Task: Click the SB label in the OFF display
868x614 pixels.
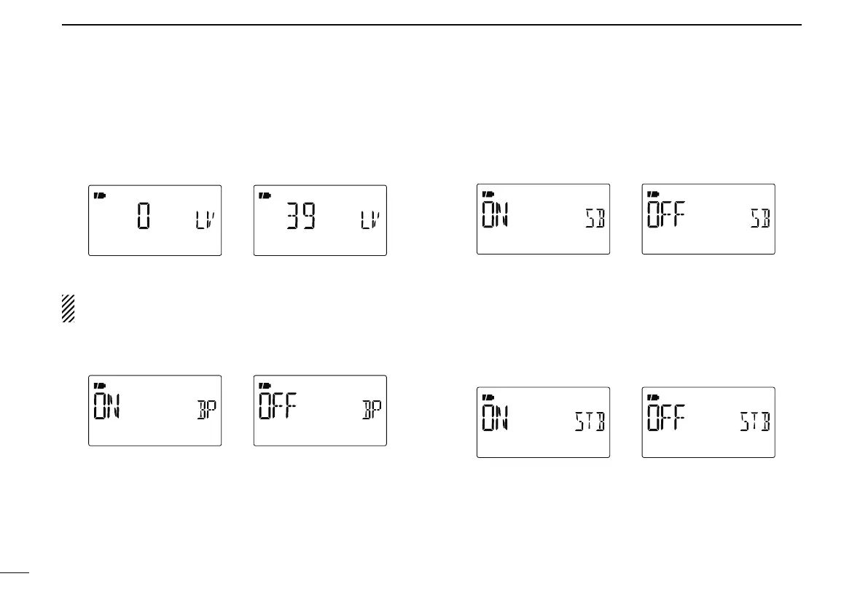Action: (x=761, y=219)
